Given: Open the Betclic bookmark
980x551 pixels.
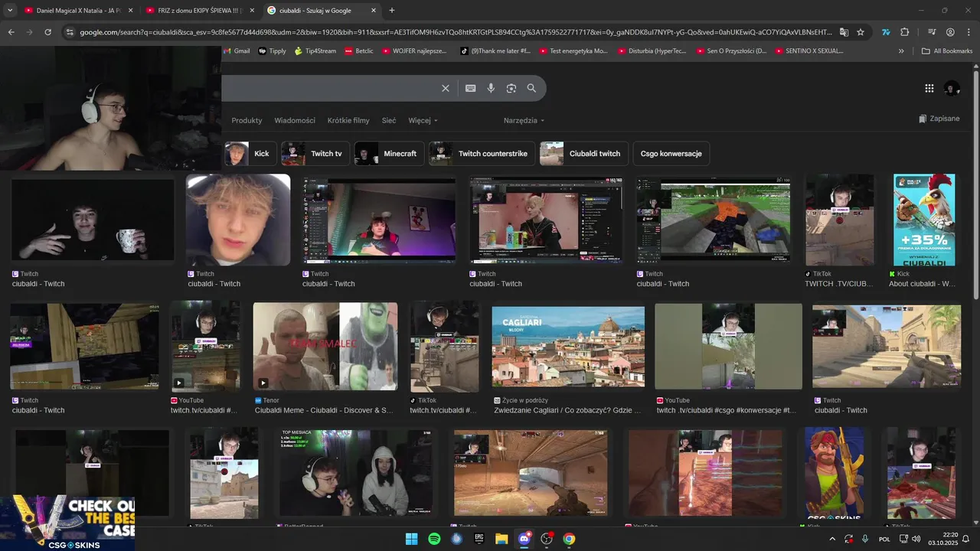Looking at the screenshot, I should 359,51.
